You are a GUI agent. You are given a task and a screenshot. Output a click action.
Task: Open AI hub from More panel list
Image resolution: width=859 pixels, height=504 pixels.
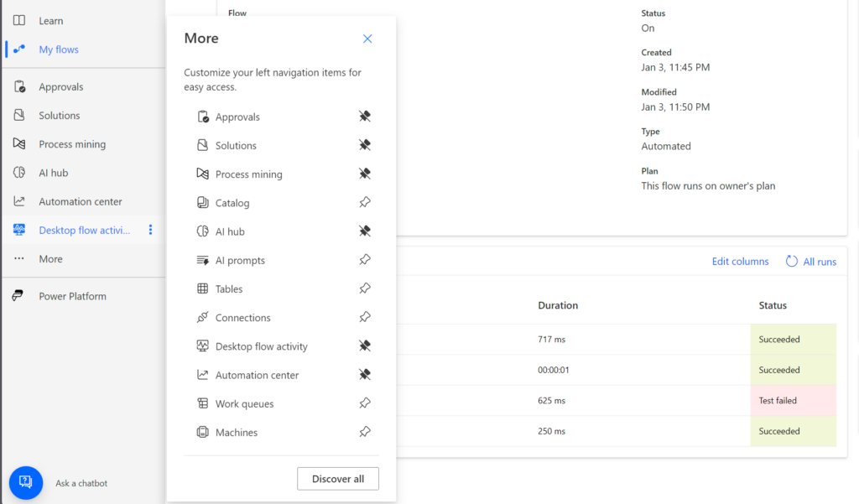tap(230, 231)
